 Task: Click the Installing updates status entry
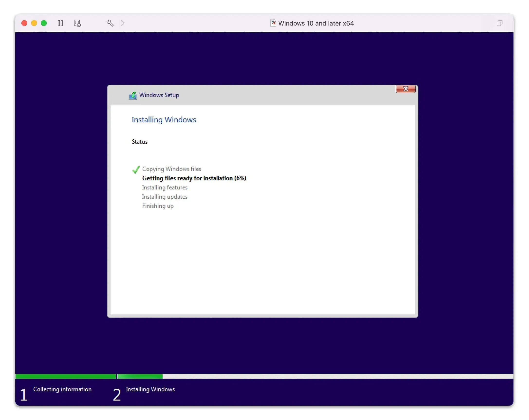(164, 197)
